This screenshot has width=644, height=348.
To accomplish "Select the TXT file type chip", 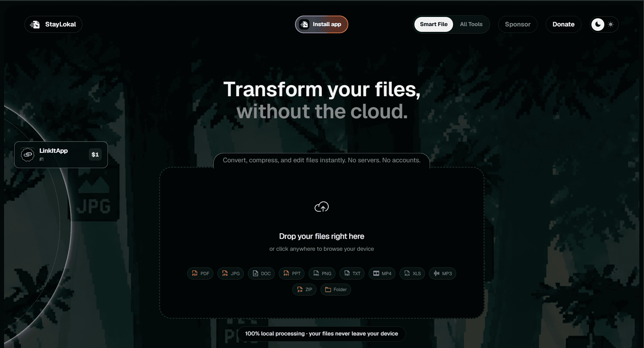I will (x=352, y=273).
